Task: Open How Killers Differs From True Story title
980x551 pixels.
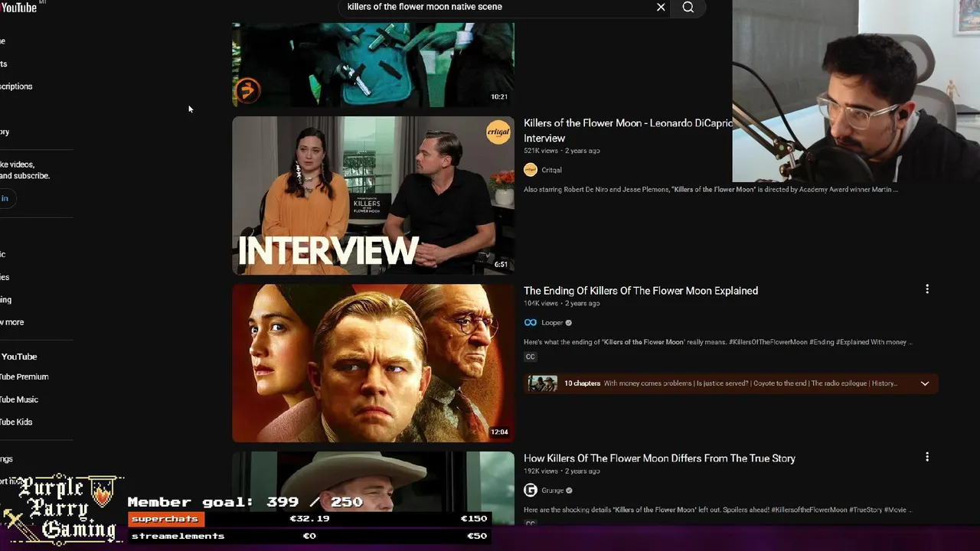Action: (x=659, y=458)
